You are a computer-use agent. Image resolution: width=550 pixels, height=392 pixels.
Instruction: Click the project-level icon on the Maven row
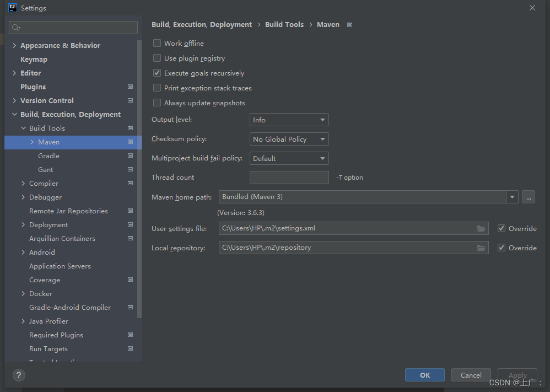coord(130,142)
